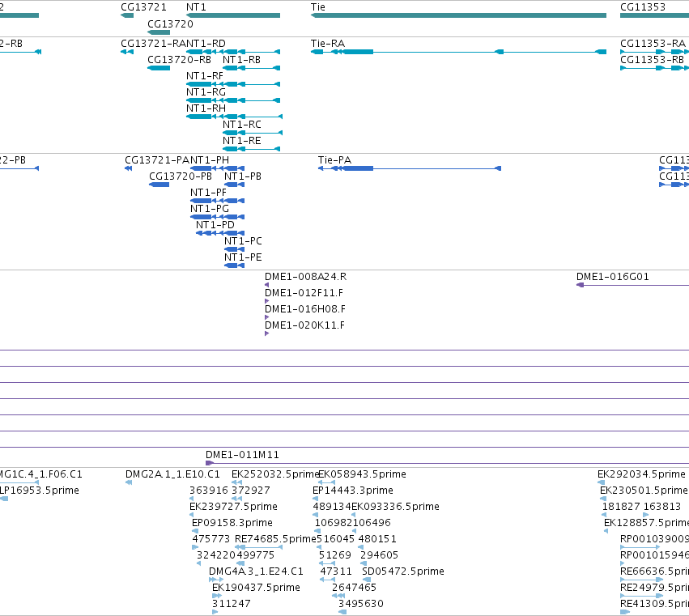Image resolution: width=689 pixels, height=616 pixels.
Task: Select EST EK190437.5prime
Action: (x=217, y=596)
